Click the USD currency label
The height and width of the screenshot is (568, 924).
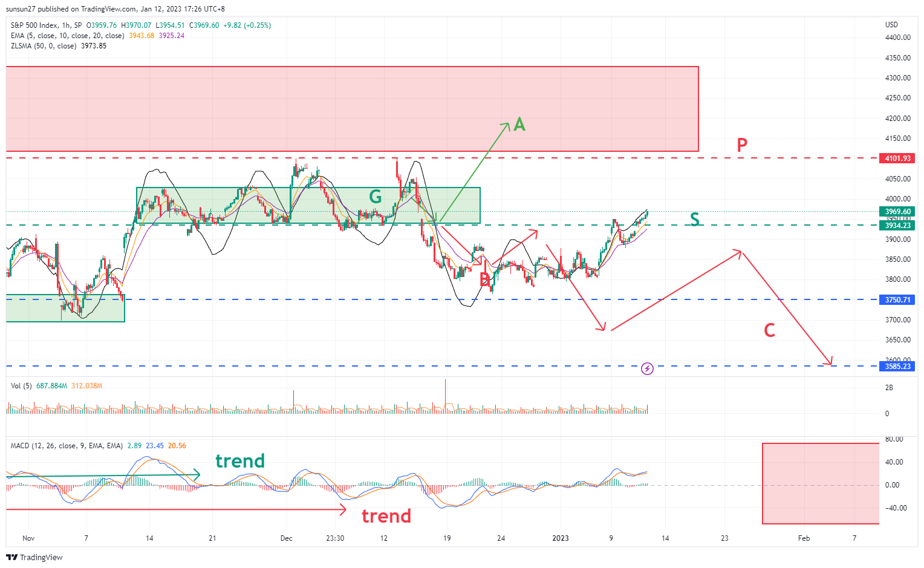pos(891,25)
